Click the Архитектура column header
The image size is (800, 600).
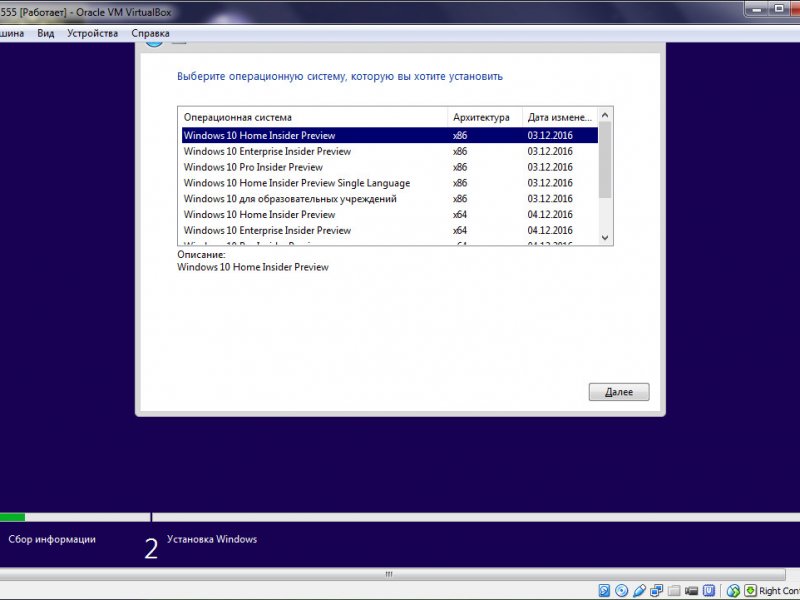pos(485,117)
